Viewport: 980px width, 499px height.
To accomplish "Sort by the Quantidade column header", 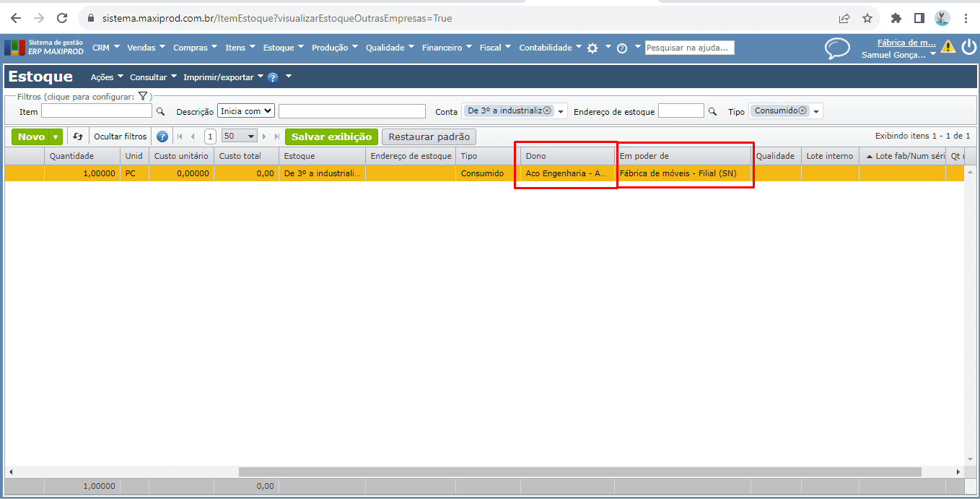I will (x=82, y=156).
